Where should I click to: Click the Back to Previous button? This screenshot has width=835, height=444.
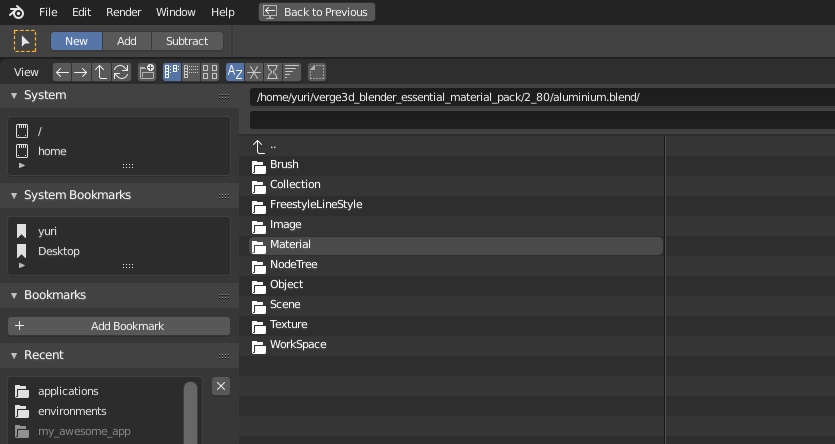(x=316, y=12)
